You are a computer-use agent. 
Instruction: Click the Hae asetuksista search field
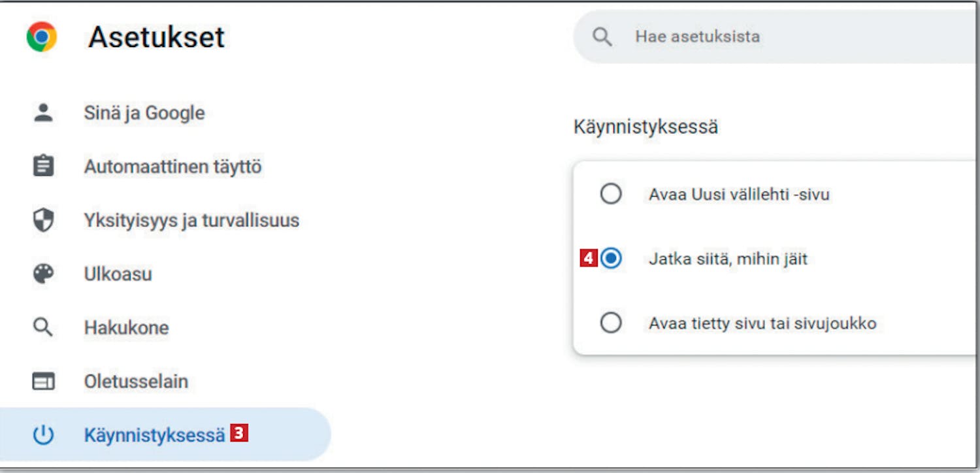776,37
